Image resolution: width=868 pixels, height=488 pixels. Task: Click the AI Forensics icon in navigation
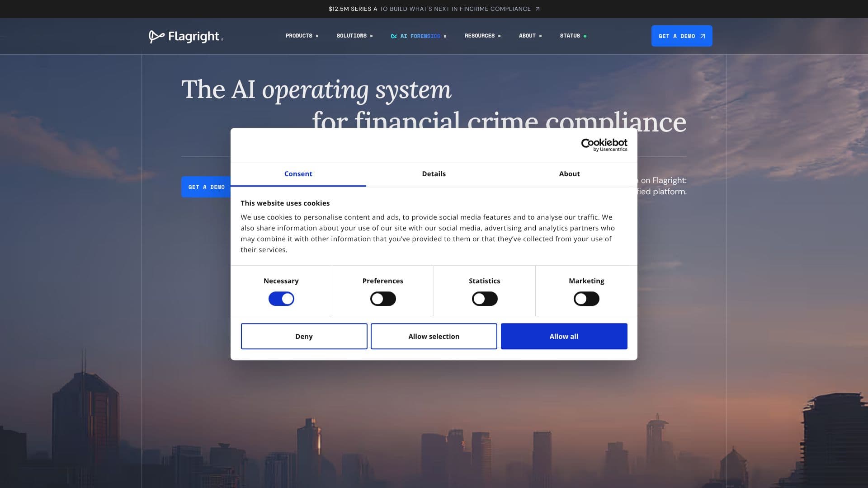[x=394, y=36]
